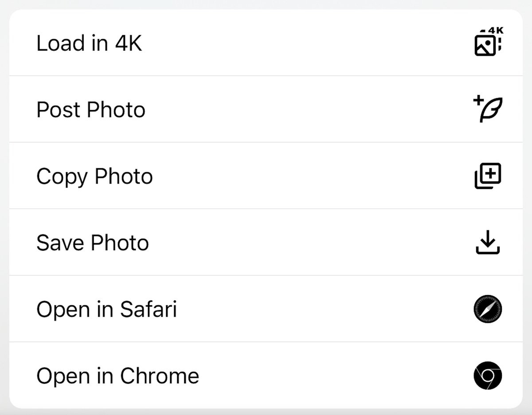Choose Post Photo from the menu
The image size is (532, 415).
tap(266, 109)
